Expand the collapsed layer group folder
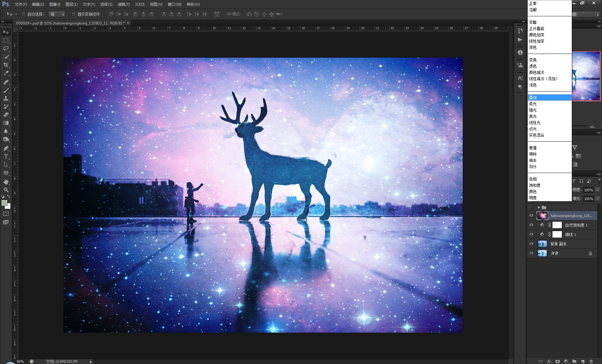 coord(539,207)
